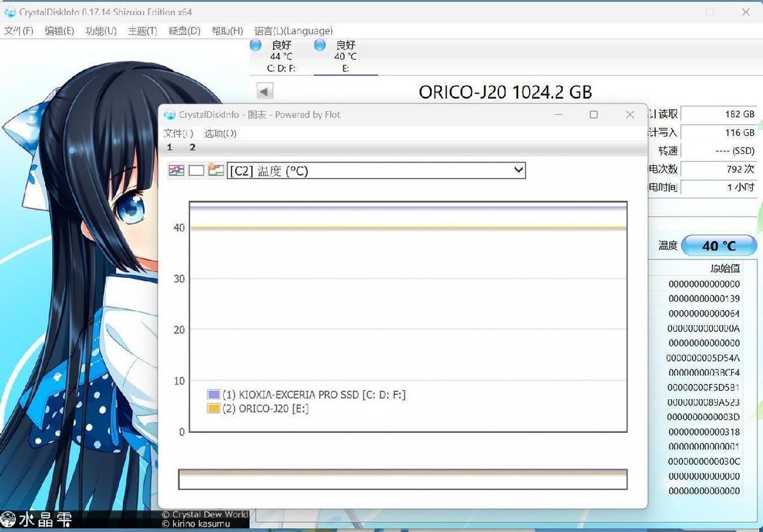Maximize the graph window
This screenshot has height=532, width=763.
(594, 114)
